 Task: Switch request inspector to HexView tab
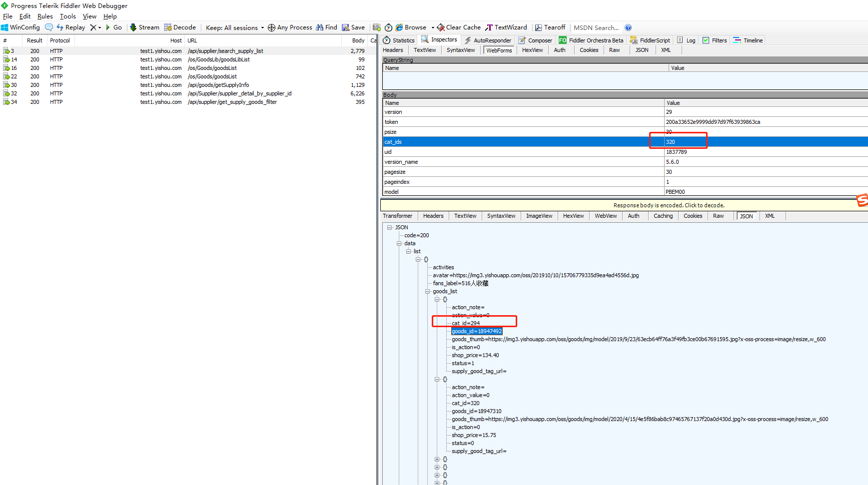[x=532, y=50]
